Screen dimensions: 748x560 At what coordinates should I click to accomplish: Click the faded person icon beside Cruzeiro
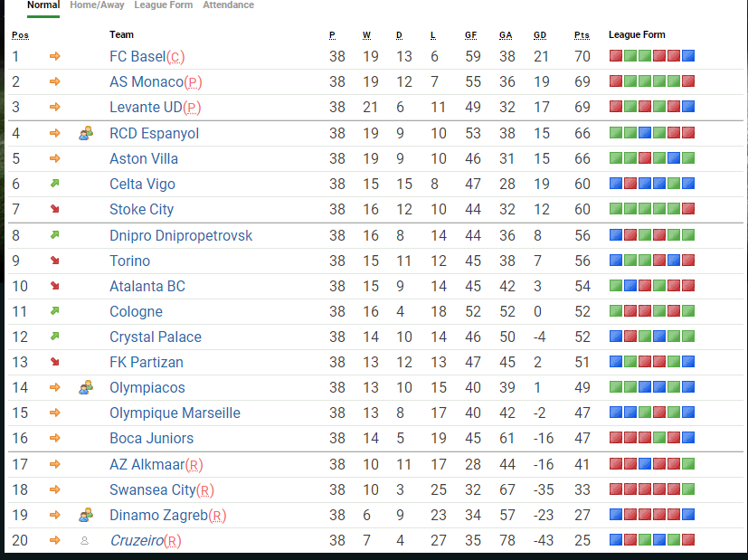coord(86,540)
